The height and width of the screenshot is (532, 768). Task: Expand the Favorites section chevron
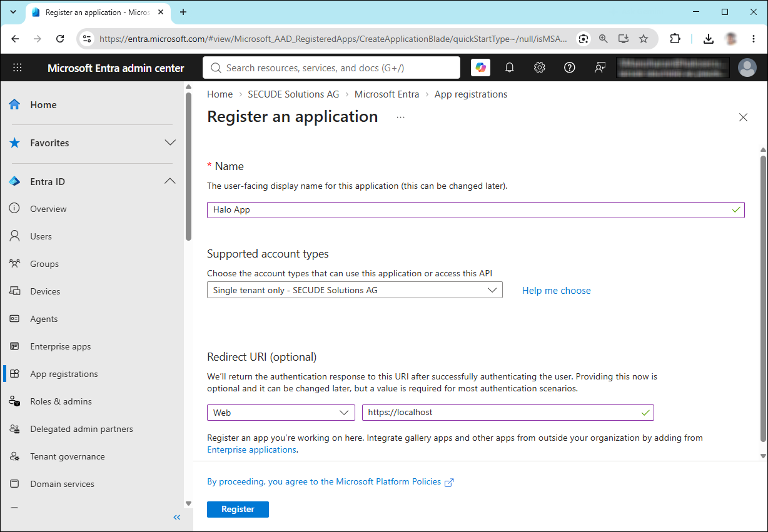170,143
